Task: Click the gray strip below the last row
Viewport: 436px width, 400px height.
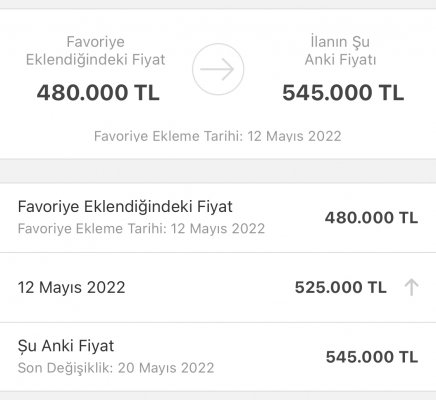Action: (x=218, y=396)
